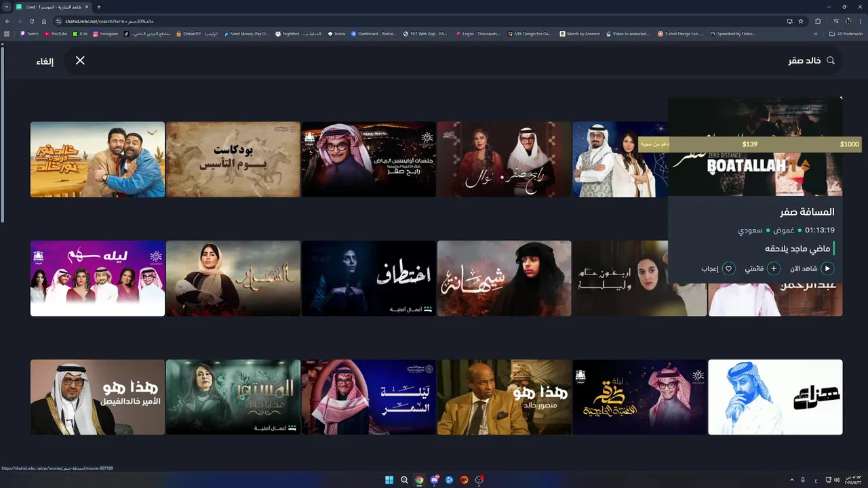This screenshot has width=868, height=488.
Task: Expand the system tray hidden icons chevron
Action: click(x=792, y=480)
